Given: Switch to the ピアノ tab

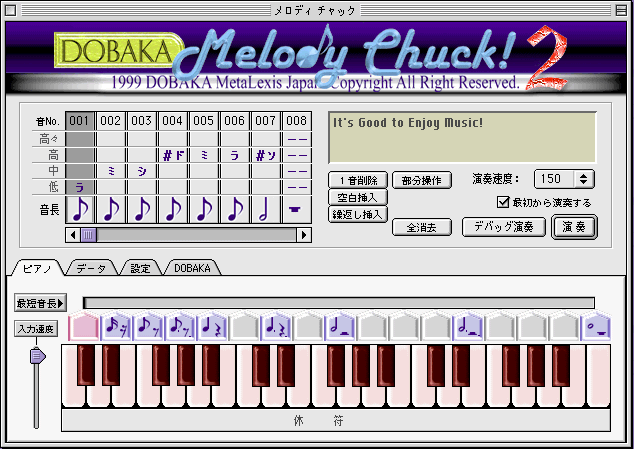Looking at the screenshot, I should click(x=37, y=268).
